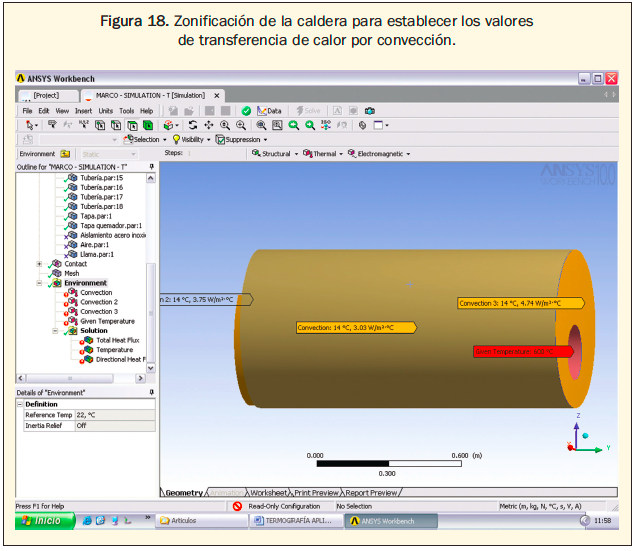Viewport: 635px width, 551px height.
Task: Click the camera snapshot icon in toolbar
Action: (369, 110)
